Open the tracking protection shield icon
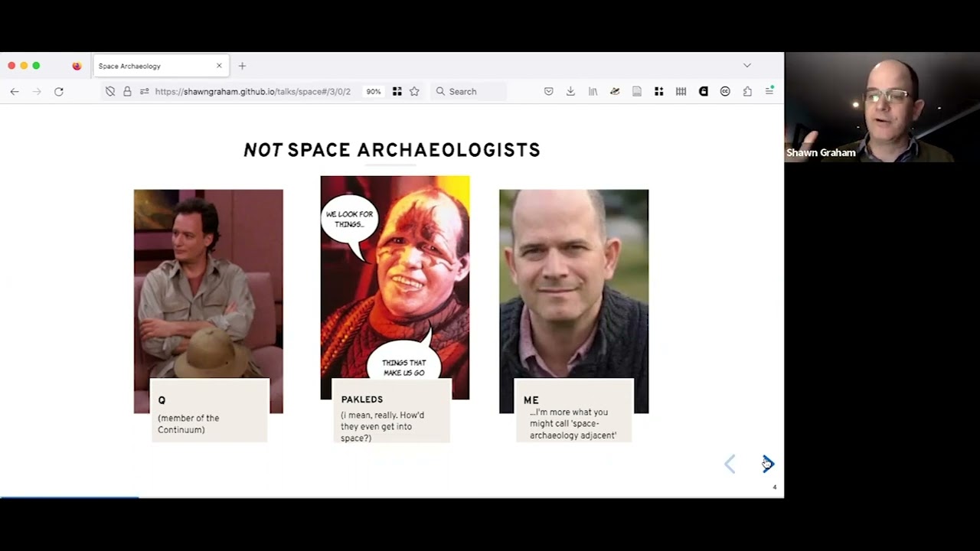Image resolution: width=980 pixels, height=551 pixels. pos(110,91)
